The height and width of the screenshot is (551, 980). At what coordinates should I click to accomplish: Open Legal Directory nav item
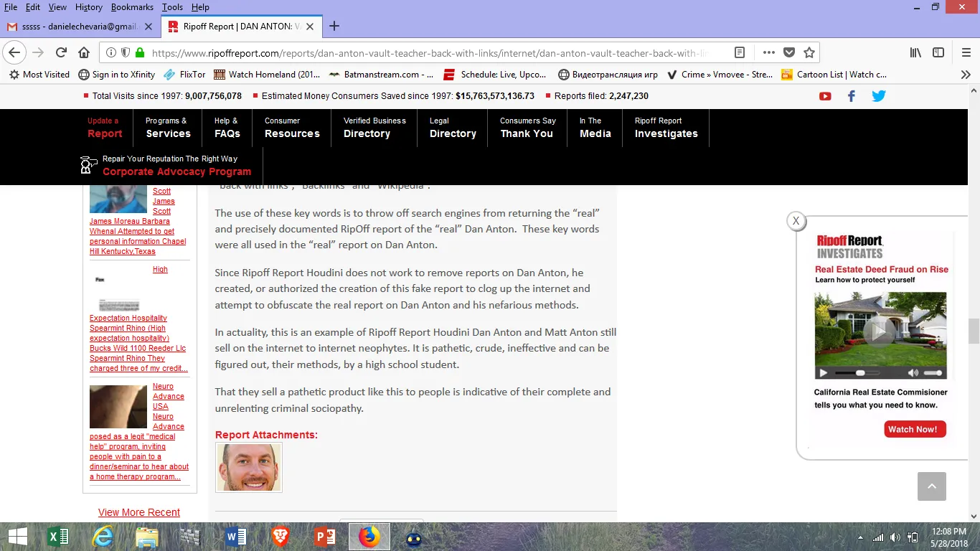point(453,128)
